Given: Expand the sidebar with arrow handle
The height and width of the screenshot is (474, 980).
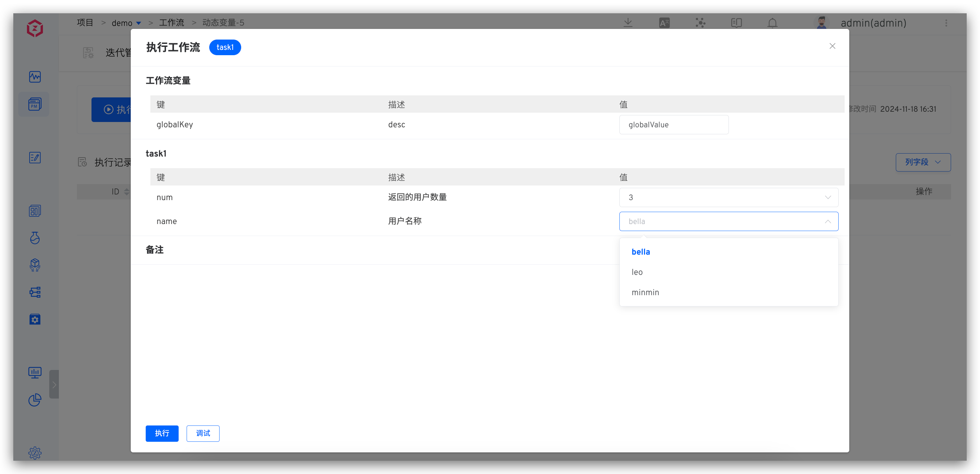Looking at the screenshot, I should (x=54, y=384).
